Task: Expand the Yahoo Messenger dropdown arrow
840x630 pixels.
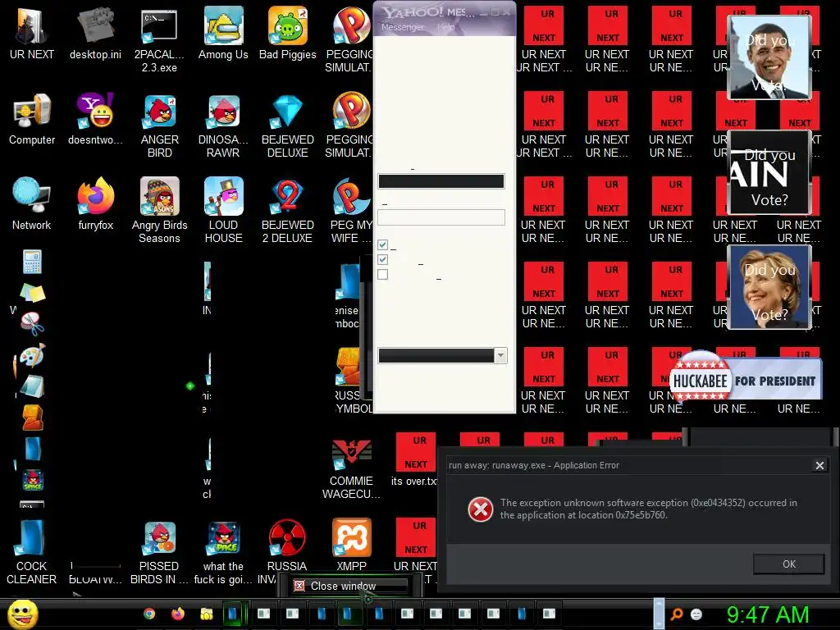Action: coord(500,355)
